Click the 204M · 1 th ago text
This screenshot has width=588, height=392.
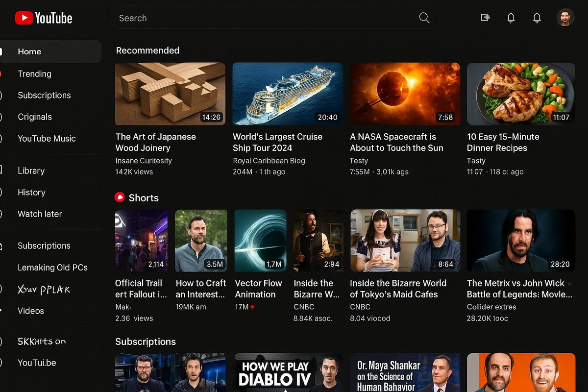pyautogui.click(x=259, y=172)
